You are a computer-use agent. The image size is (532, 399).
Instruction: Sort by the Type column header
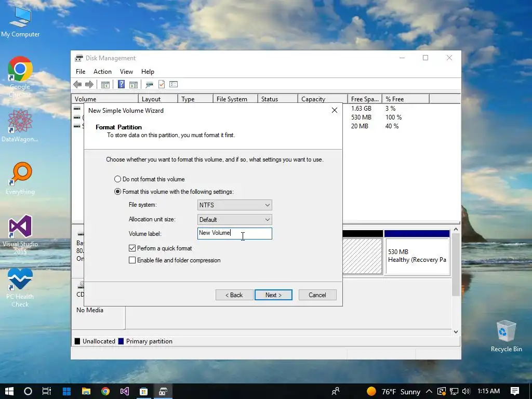195,99
